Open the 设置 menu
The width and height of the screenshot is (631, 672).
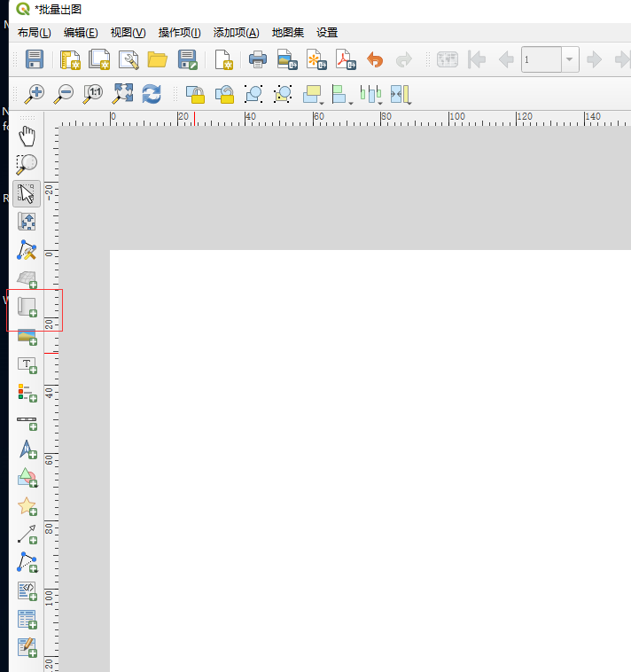point(327,33)
